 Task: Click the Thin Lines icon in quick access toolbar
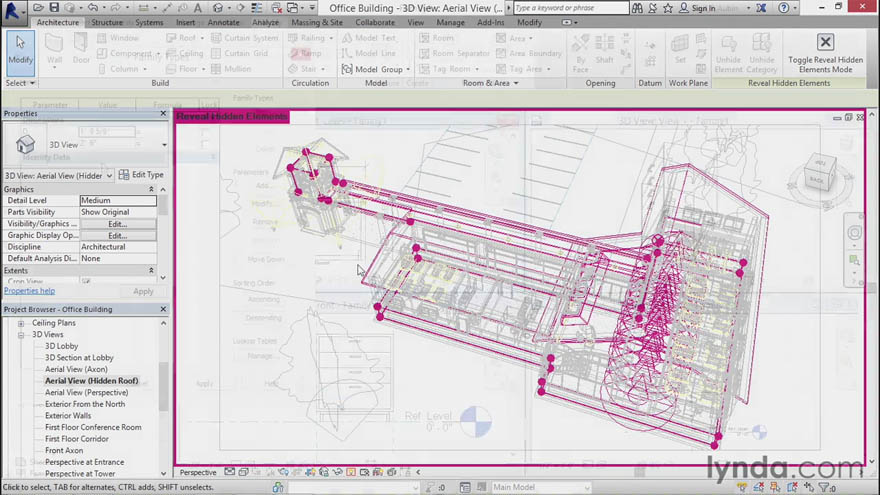point(256,7)
